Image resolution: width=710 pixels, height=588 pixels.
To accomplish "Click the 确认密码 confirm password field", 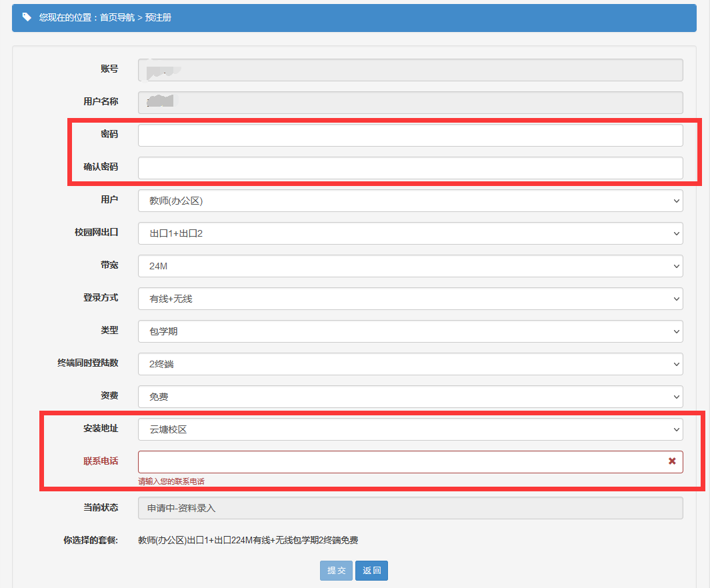I will pos(410,168).
